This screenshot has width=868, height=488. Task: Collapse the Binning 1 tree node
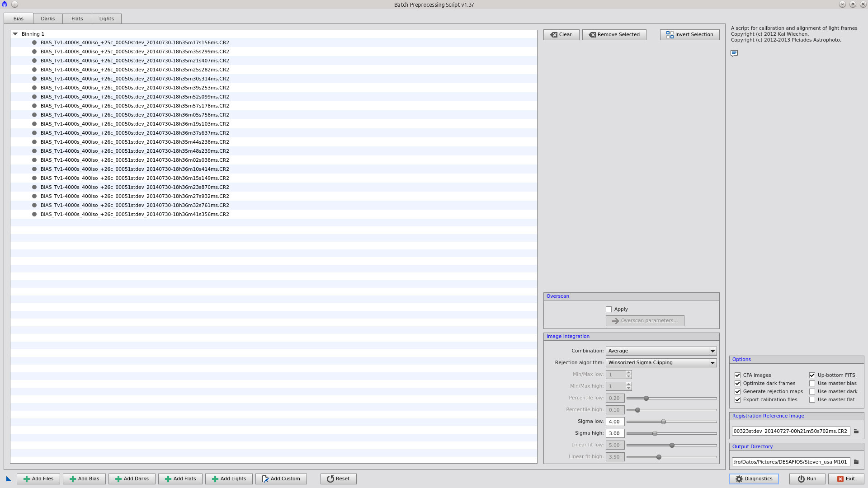pyautogui.click(x=15, y=34)
